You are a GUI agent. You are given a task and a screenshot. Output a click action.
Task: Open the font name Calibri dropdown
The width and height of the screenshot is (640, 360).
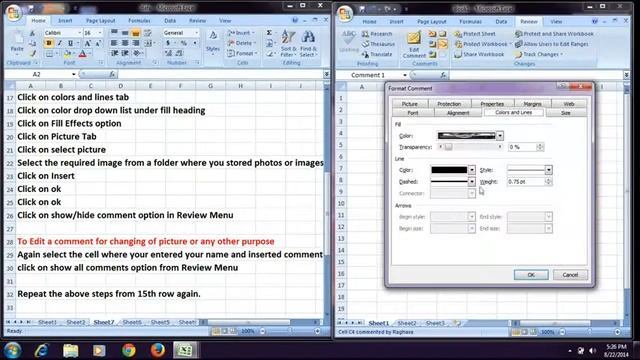79,33
